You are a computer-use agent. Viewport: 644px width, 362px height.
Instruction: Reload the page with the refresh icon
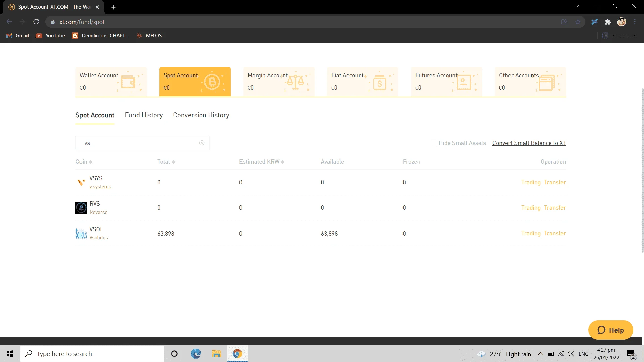pos(36,22)
